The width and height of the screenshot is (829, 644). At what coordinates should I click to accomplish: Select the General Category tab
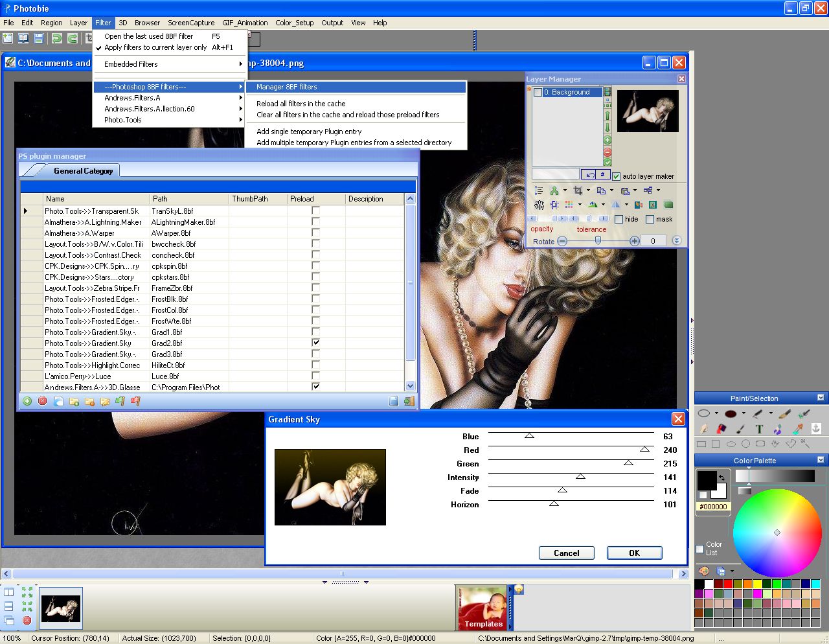83,171
